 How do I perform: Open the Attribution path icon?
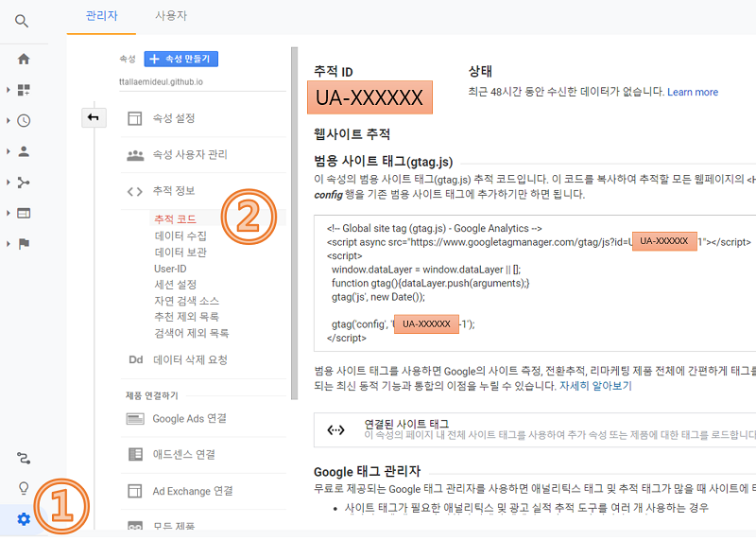click(x=24, y=458)
